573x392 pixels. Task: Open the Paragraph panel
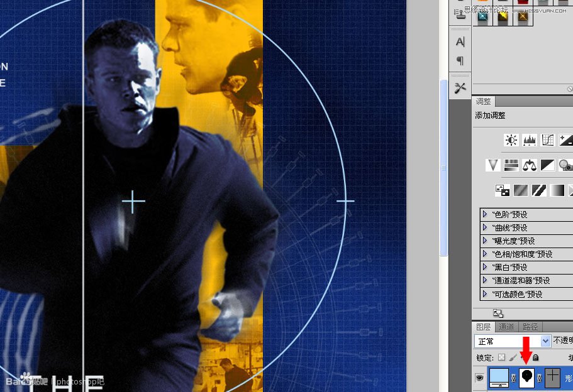pyautogui.click(x=460, y=60)
